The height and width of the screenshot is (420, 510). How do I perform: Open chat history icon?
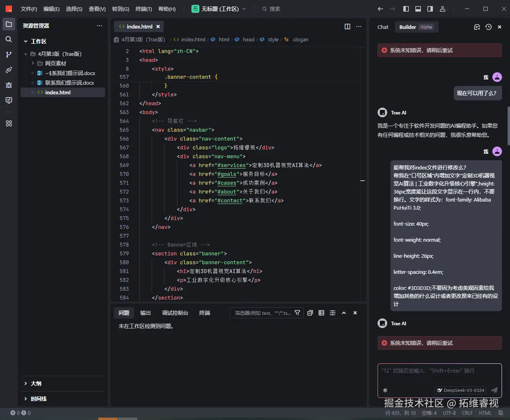coord(488,27)
